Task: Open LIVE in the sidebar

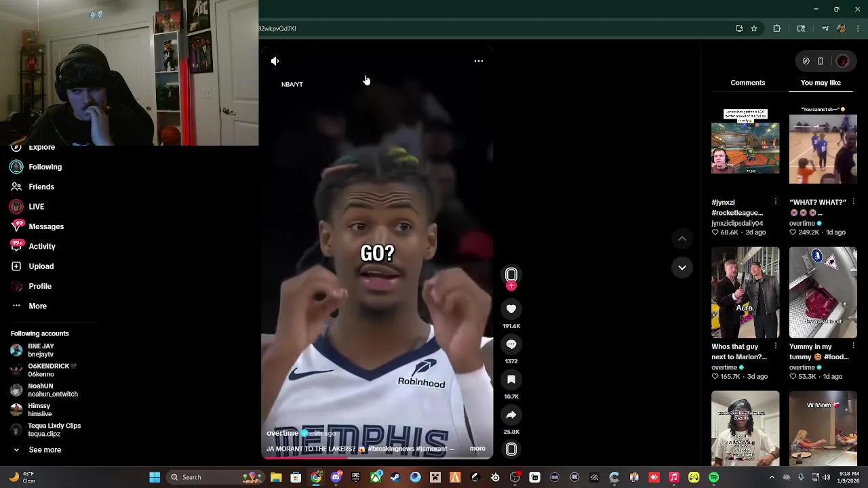Action: click(x=27, y=207)
